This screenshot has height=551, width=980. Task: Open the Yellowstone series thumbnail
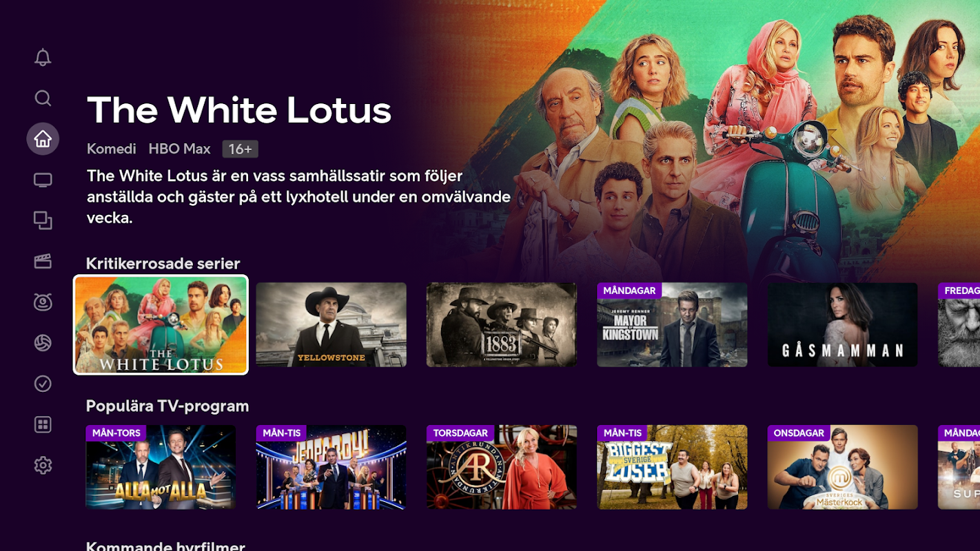331,324
